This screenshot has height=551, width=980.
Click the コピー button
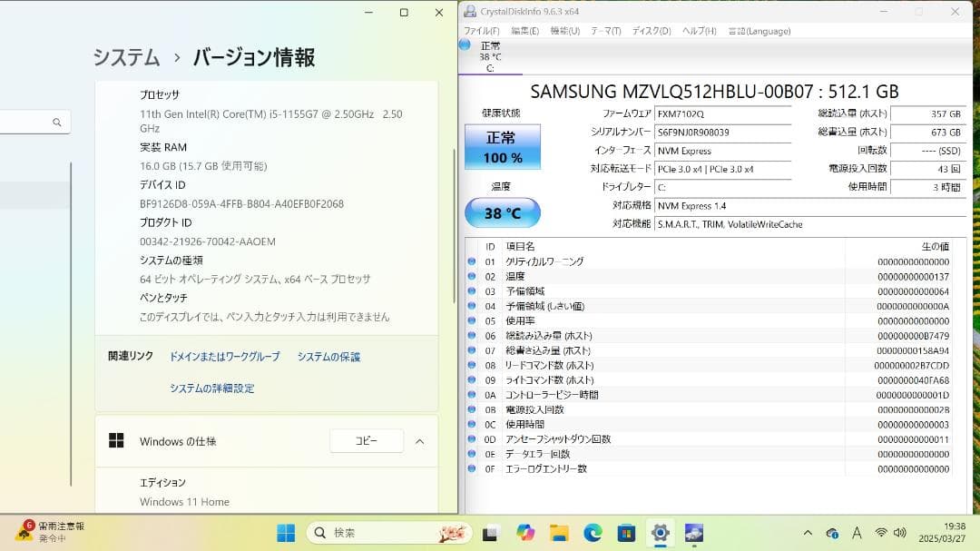pyautogui.click(x=366, y=441)
